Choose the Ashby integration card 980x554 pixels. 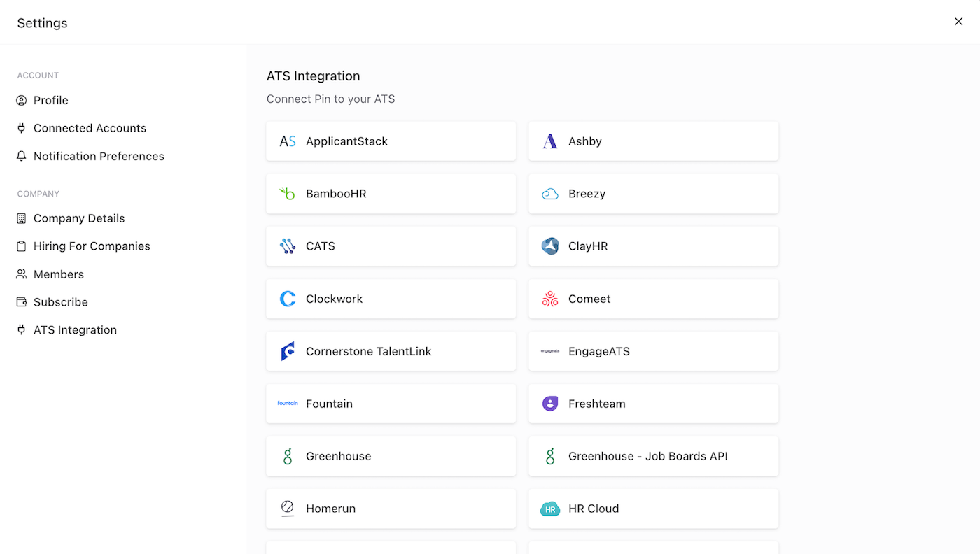click(654, 141)
